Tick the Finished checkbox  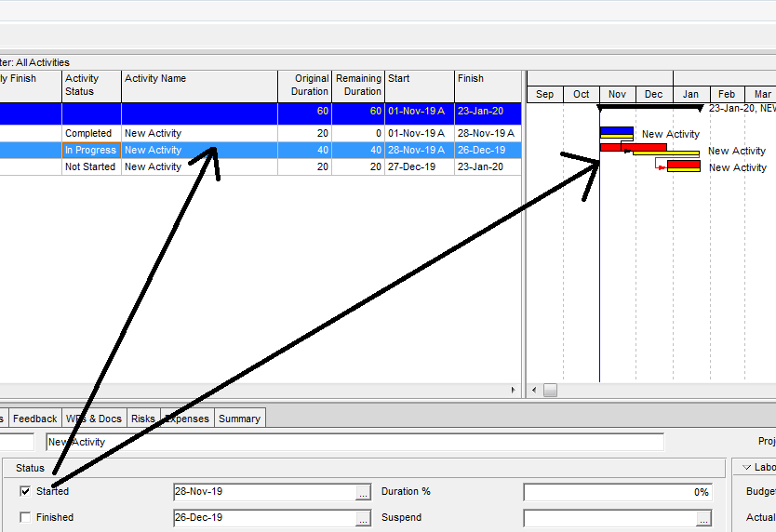tap(25, 517)
